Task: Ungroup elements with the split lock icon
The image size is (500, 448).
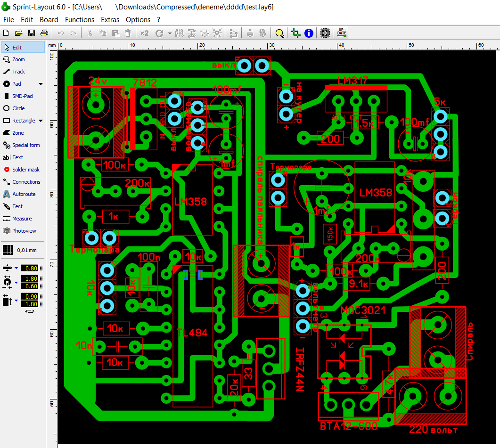Action: (262, 33)
